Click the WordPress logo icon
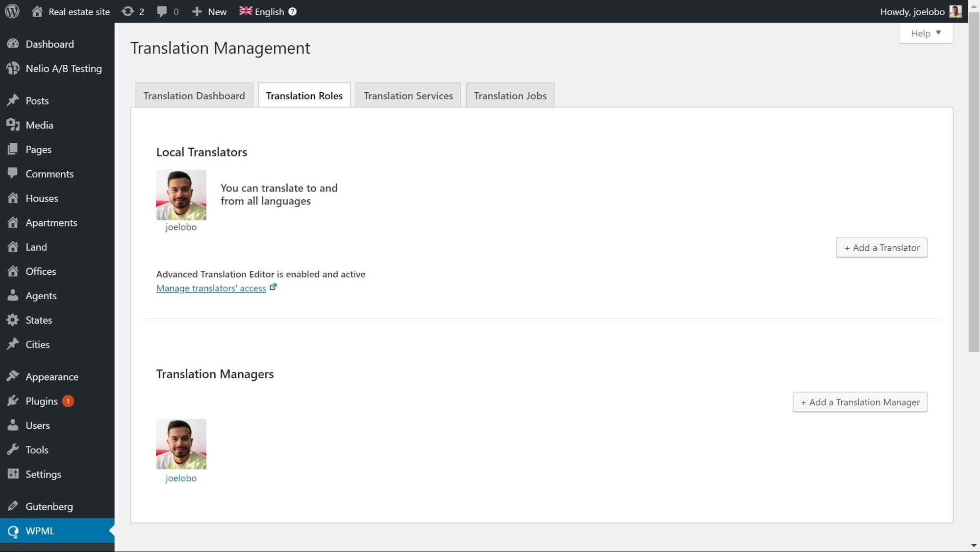 coord(12,11)
